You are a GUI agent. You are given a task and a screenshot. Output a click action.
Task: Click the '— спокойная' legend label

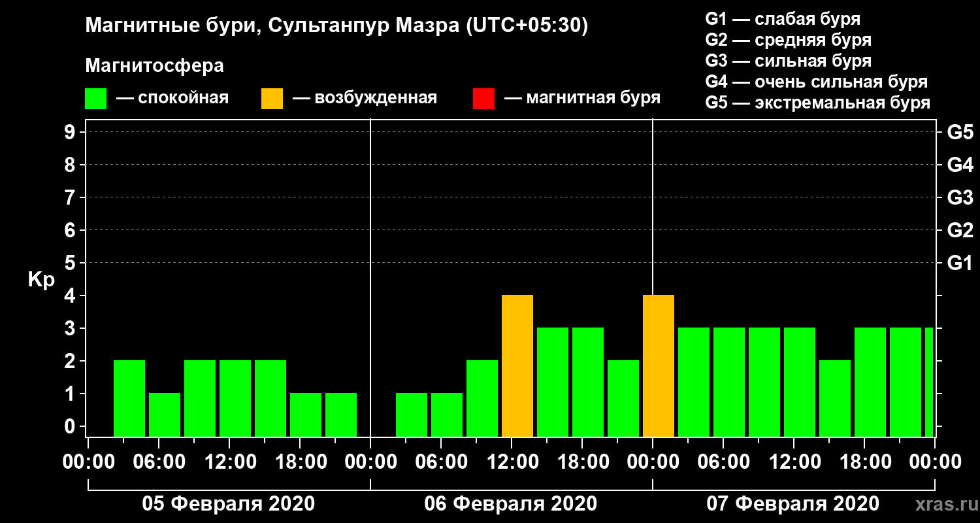[172, 98]
